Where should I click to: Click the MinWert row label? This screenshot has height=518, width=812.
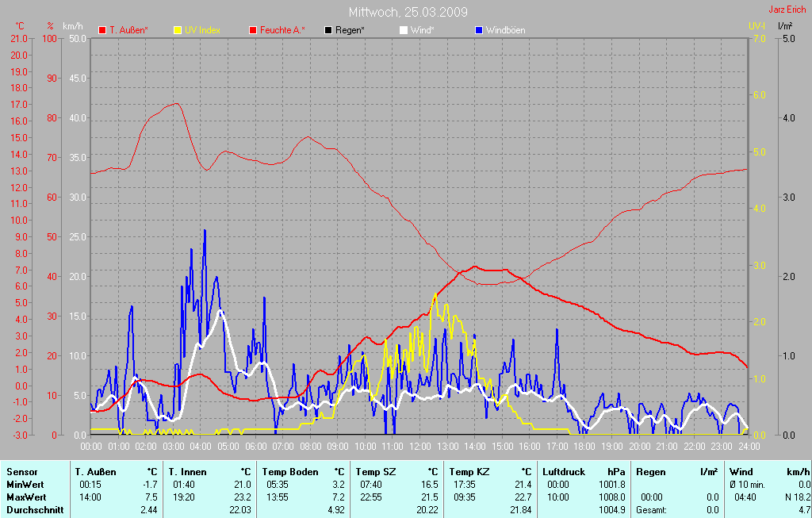tap(24, 484)
